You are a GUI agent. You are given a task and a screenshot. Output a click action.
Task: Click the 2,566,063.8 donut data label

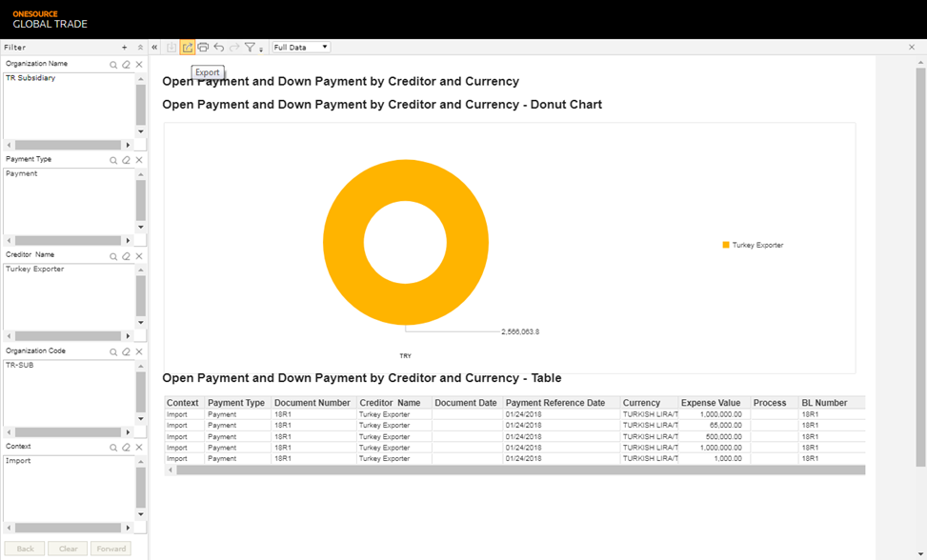pyautogui.click(x=520, y=332)
